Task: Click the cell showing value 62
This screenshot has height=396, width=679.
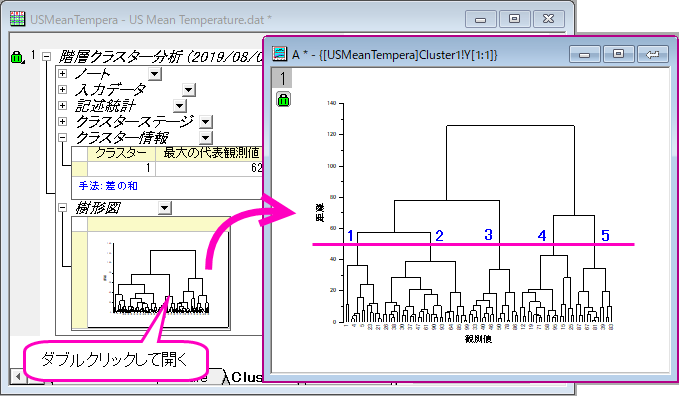Action: (209, 168)
